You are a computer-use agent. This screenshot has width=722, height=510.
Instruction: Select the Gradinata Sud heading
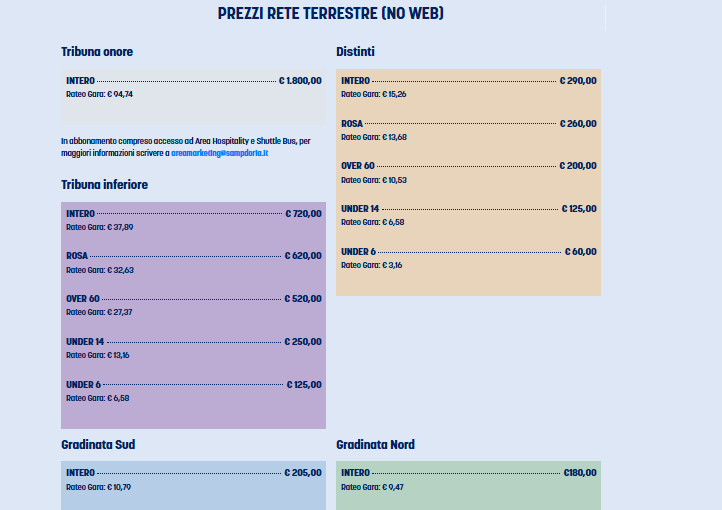point(98,445)
